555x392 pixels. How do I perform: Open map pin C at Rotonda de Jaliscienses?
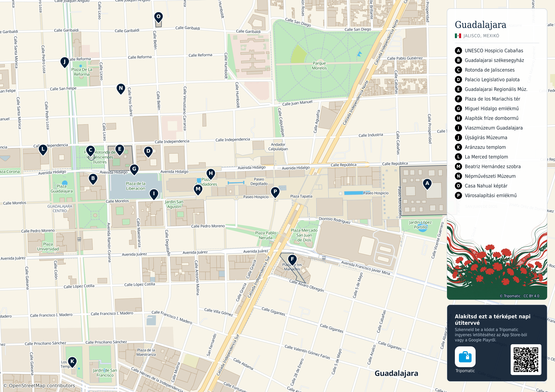[x=90, y=151]
